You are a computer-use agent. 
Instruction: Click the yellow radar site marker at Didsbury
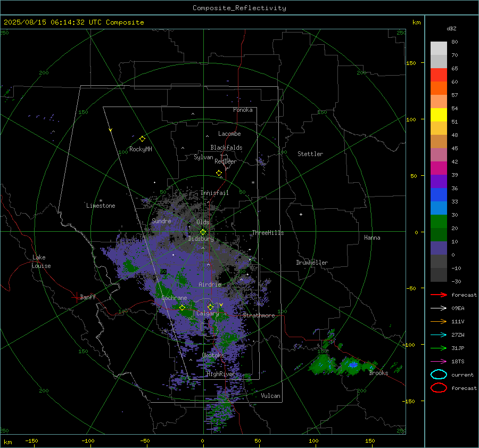click(203, 232)
